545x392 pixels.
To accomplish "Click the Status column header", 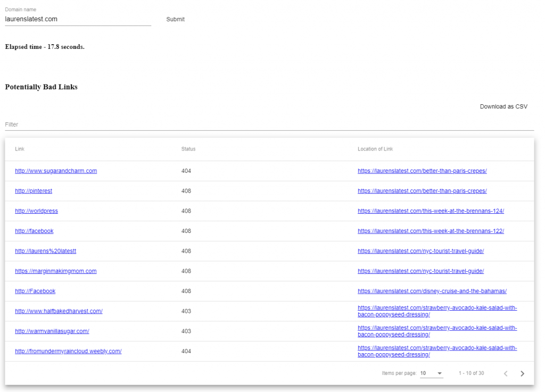I will pos(188,149).
